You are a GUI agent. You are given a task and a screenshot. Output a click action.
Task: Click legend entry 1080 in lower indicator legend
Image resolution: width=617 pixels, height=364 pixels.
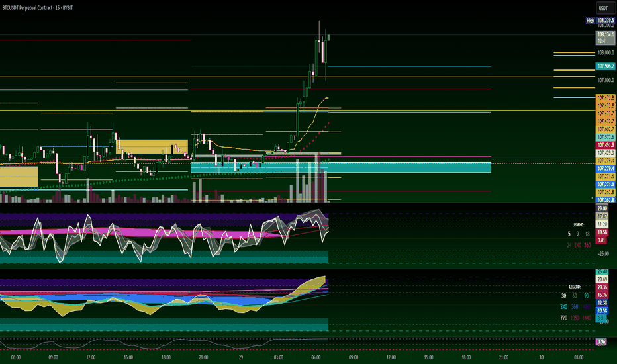click(575, 318)
